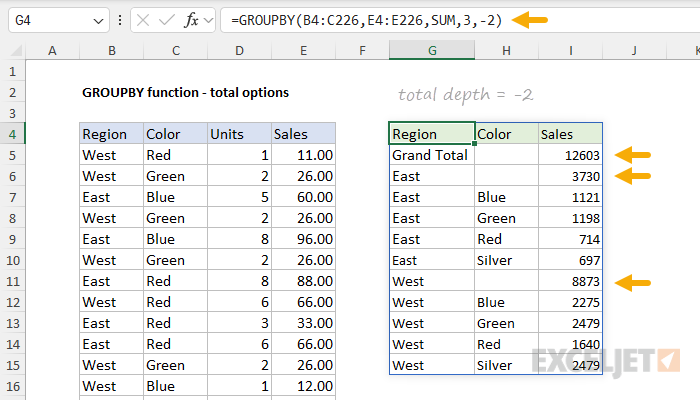This screenshot has width=700, height=400.
Task: Click the confirm checkmark icon in formula bar
Action: (x=167, y=20)
